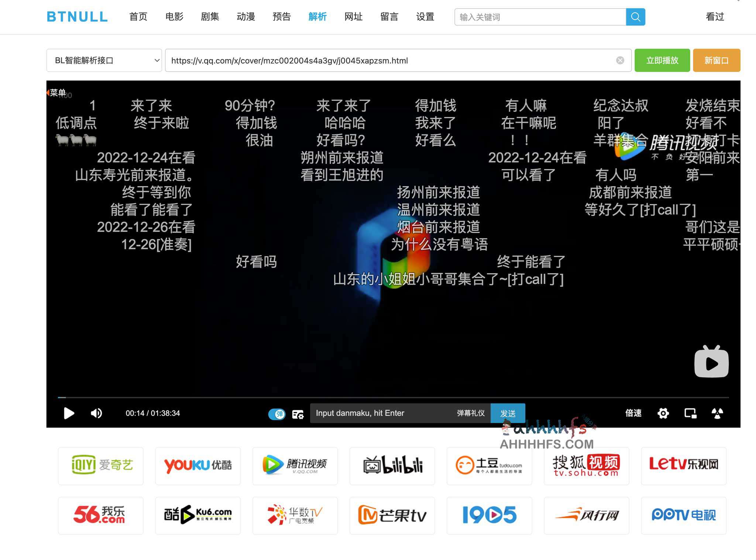Switch to the 电影 tab
The width and height of the screenshot is (756, 560).
point(173,17)
